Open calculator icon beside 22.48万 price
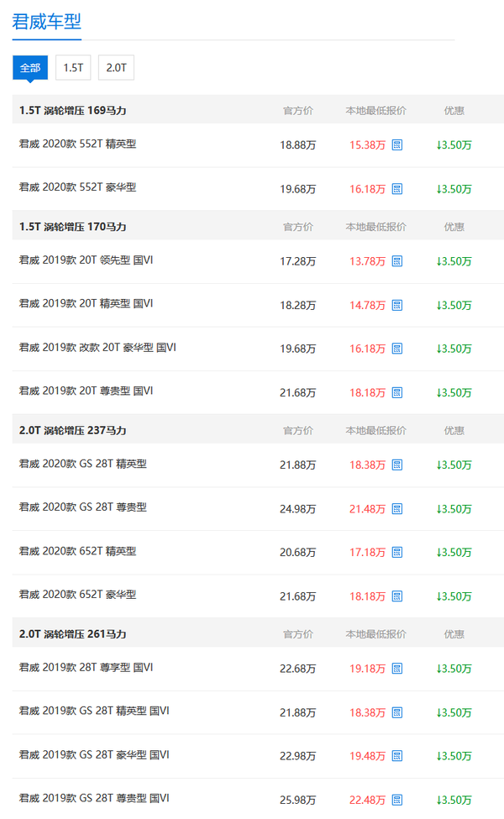The width and height of the screenshot is (504, 819). 397,800
